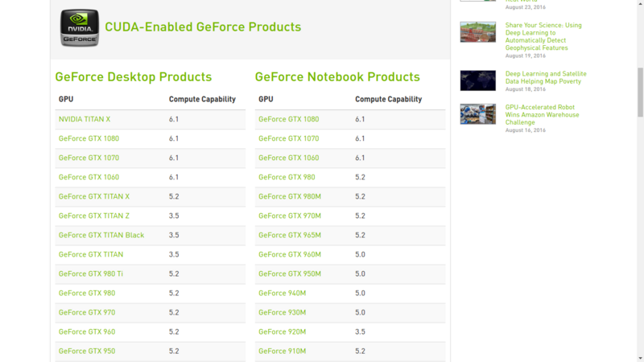Open desktop GeForce GTX 1080 link
This screenshot has width=644, height=362.
tap(89, 138)
